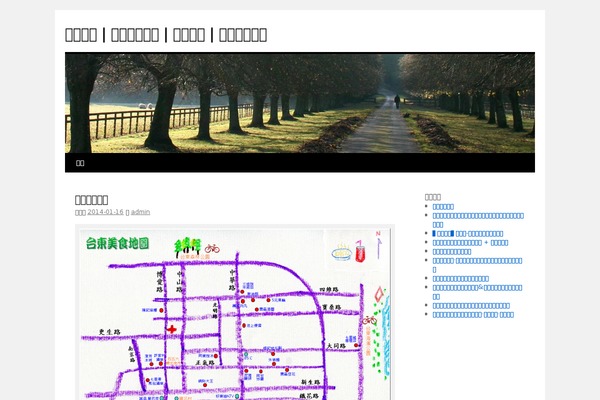Open the sidebar link containing a plus sign

pos(470,243)
